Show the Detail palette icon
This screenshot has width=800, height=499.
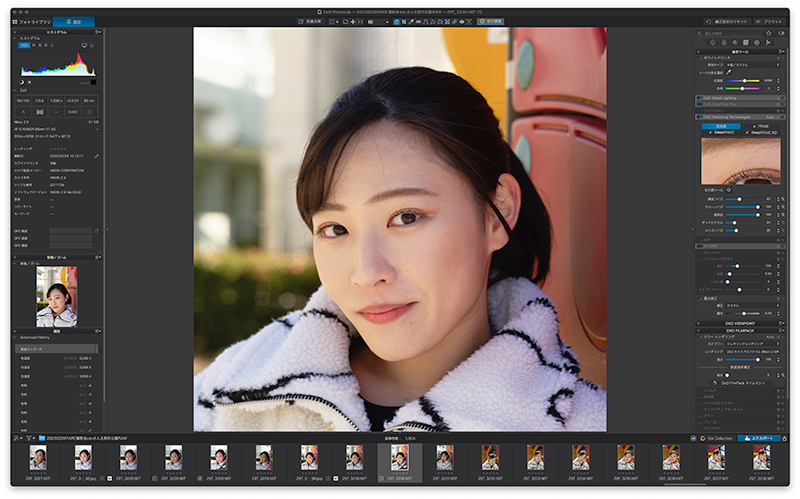coord(735,42)
